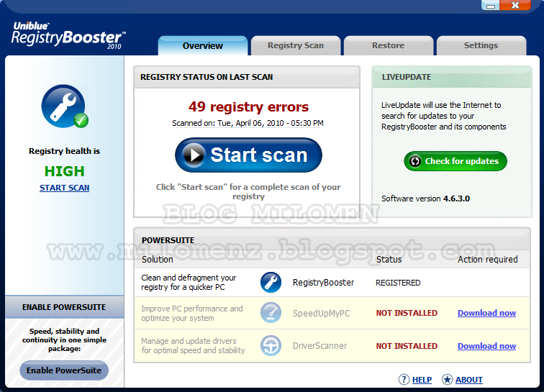Click the 'Click "Start scan"' instruction text

248,191
